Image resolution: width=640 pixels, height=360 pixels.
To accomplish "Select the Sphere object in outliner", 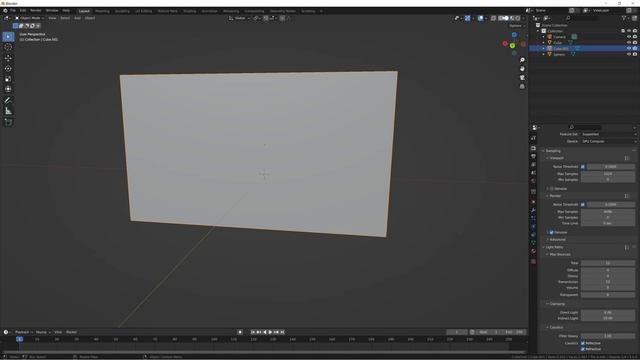I will 559,54.
